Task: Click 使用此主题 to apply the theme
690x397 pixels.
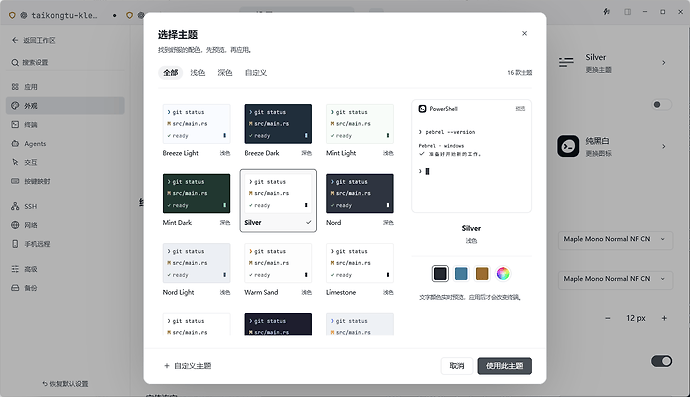Action: coord(504,366)
